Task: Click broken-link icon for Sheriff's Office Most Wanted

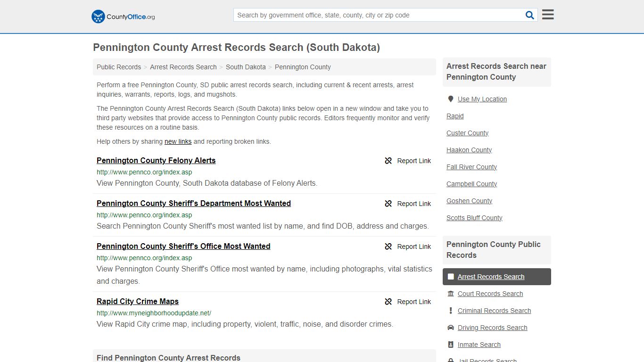Action: click(x=388, y=247)
